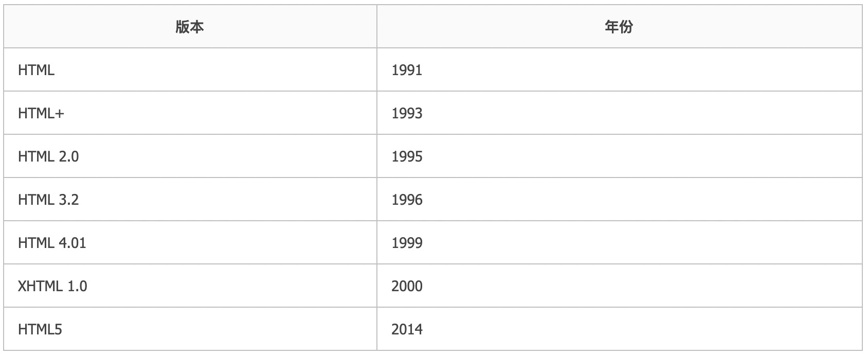The height and width of the screenshot is (355, 868).
Task: Click the text 'XHTML 1.0' in the table
Action: (52, 286)
